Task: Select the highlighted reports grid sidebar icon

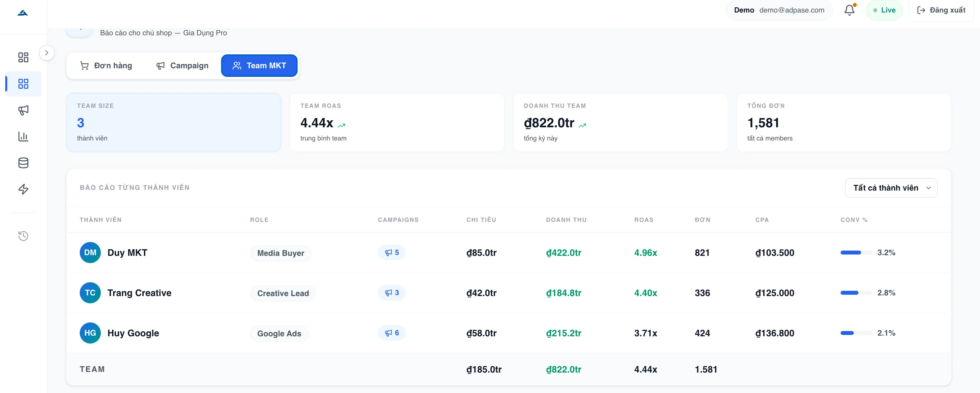Action: point(23,84)
